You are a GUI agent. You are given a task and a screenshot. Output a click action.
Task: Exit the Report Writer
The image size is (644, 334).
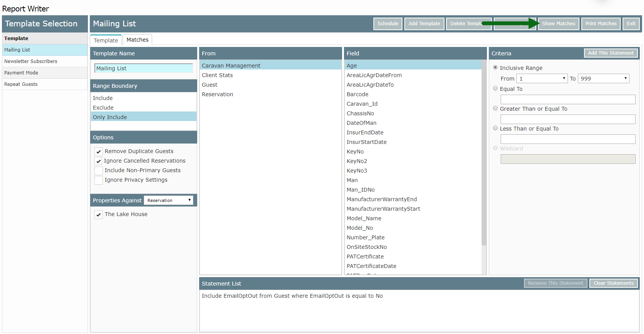point(631,24)
